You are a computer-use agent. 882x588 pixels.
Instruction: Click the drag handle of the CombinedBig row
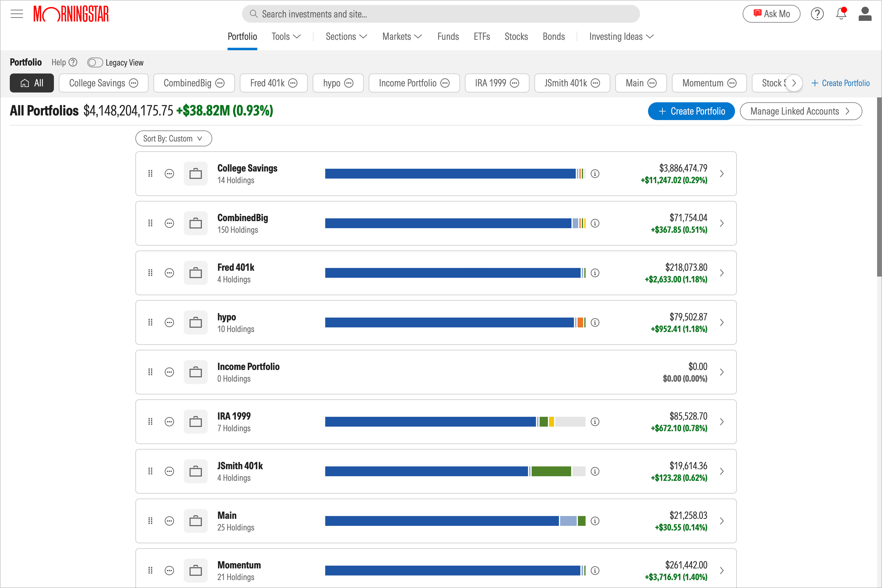150,223
